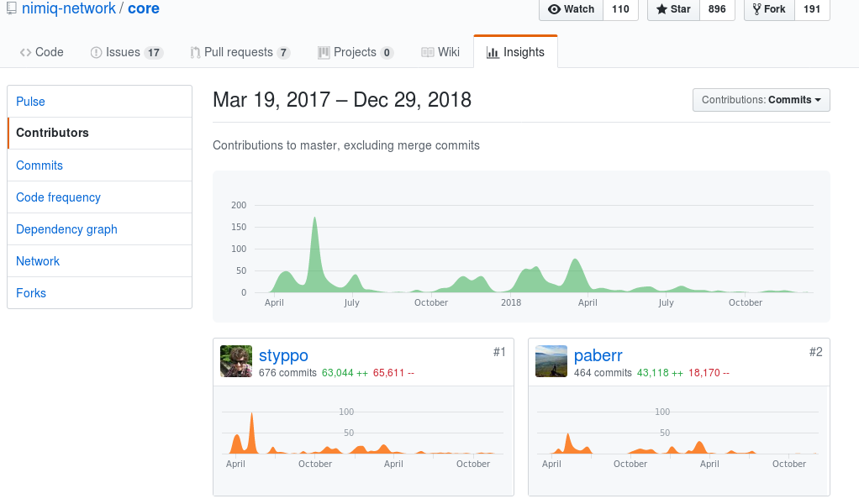The height and width of the screenshot is (504, 859).
Task: Star the core repository
Action: click(x=674, y=9)
